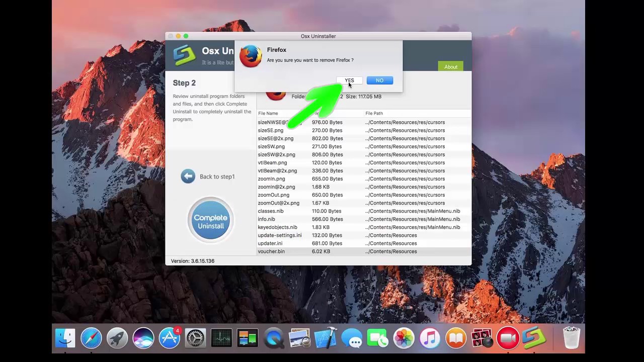Click the Complete Uninstall round button
Screen dimensions: 644x362
click(211, 220)
